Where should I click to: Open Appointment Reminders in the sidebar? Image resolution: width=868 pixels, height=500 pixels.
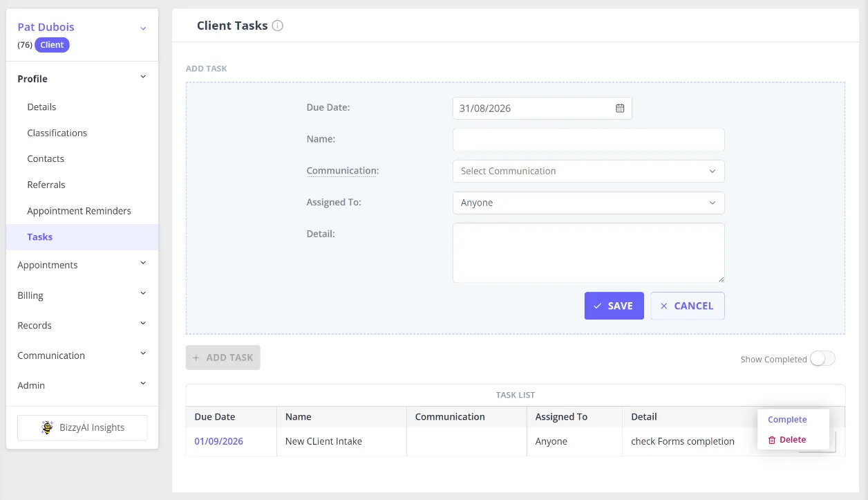coord(79,211)
